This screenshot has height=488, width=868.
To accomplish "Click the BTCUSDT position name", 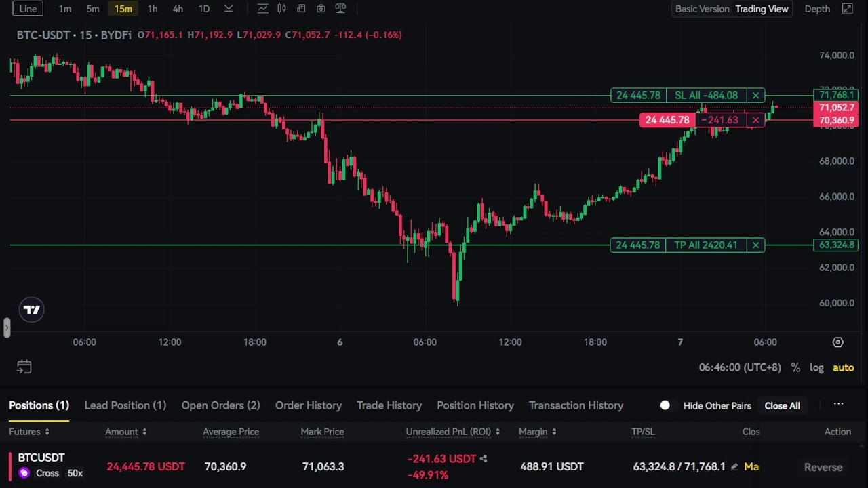I will point(41,458).
